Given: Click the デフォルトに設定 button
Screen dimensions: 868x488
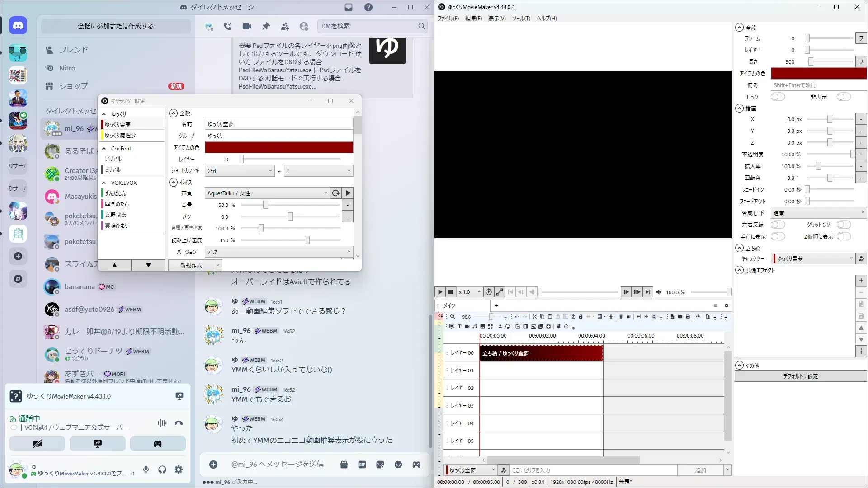Looking at the screenshot, I should point(800,376).
